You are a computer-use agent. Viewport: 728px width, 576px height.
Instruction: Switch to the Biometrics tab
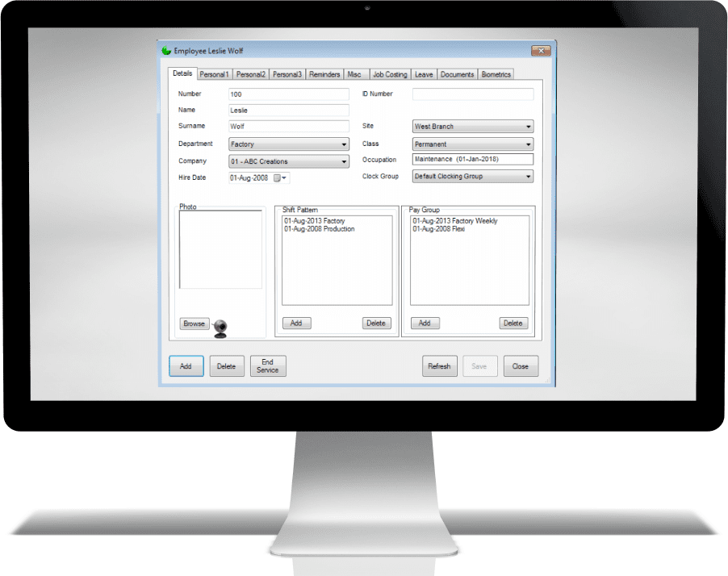(496, 75)
